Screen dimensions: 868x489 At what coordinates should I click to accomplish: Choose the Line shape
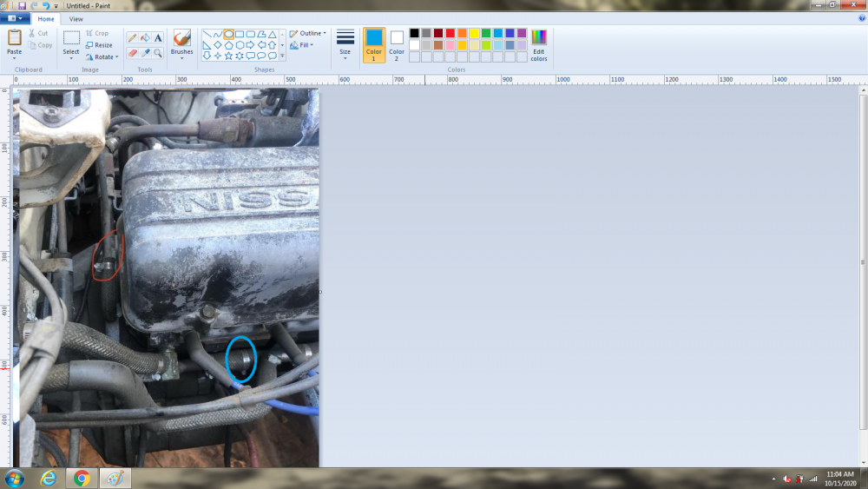pyautogui.click(x=207, y=35)
